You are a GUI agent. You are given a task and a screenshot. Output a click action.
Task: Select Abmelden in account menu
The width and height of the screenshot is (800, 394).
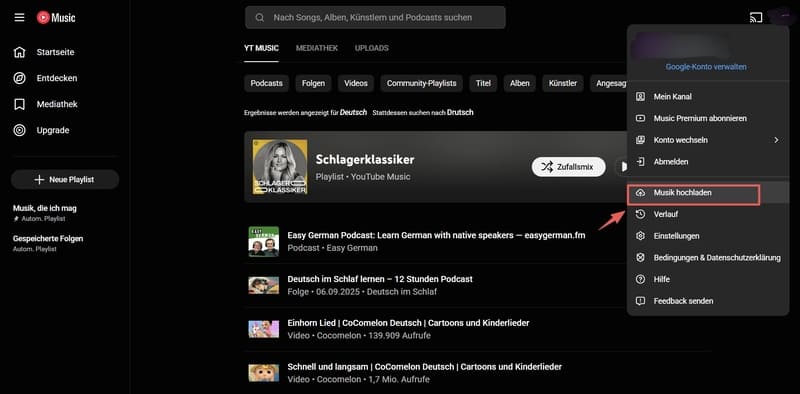pos(708,162)
